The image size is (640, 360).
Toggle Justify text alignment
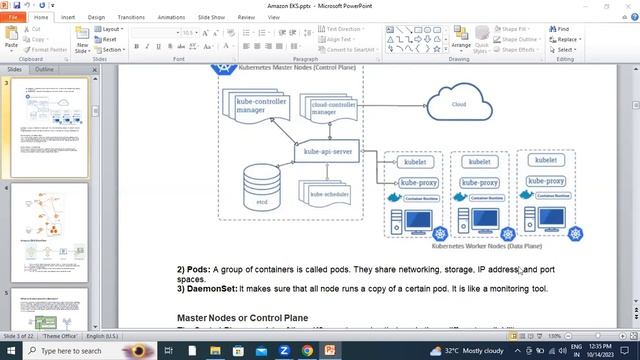pos(279,46)
